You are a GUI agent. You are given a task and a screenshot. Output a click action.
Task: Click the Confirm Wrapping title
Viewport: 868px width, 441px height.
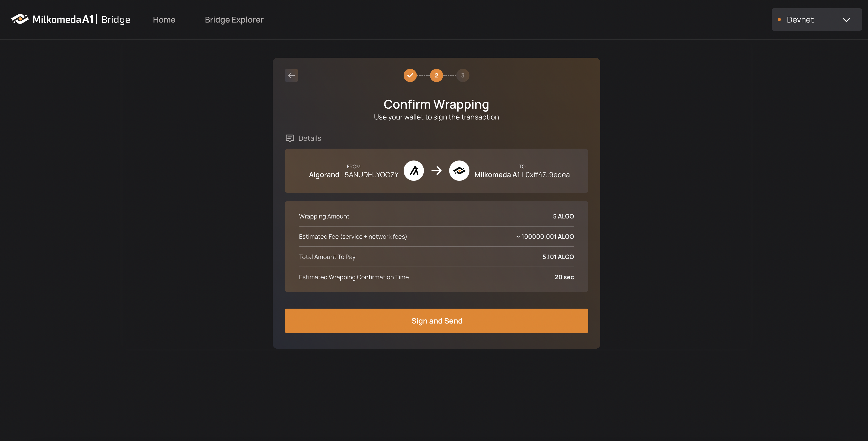point(436,105)
